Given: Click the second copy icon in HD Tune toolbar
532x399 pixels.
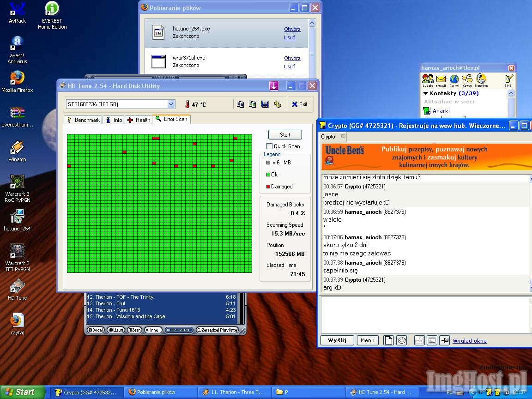Looking at the screenshot, I should pos(253,104).
